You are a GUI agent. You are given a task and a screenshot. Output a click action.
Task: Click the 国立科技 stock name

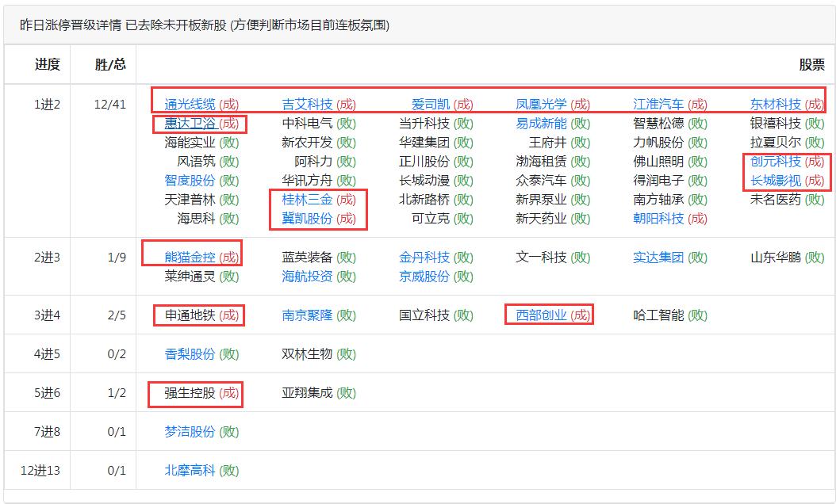tap(424, 315)
